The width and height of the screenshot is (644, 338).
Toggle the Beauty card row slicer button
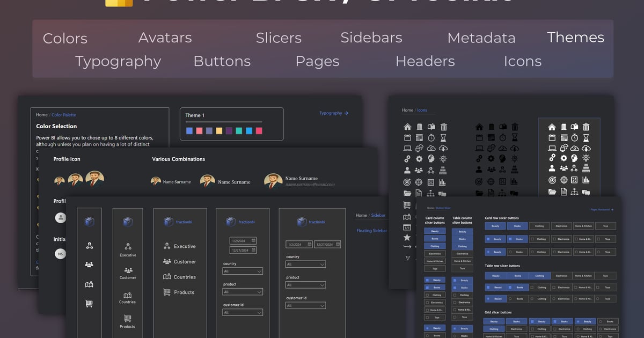coord(495,226)
